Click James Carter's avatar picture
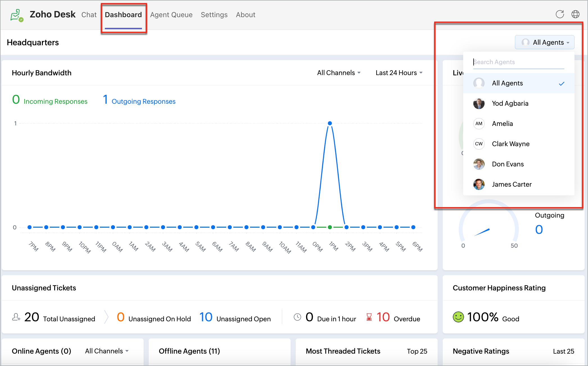The height and width of the screenshot is (366, 588). coord(479,184)
